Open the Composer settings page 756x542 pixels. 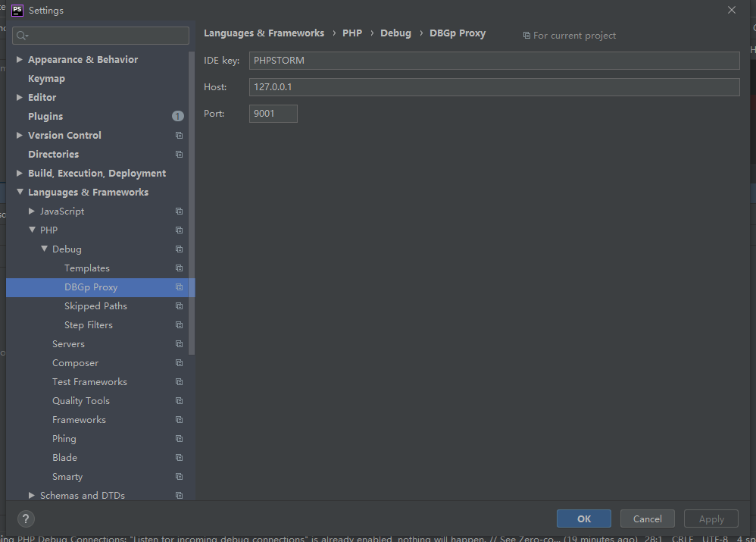point(75,363)
